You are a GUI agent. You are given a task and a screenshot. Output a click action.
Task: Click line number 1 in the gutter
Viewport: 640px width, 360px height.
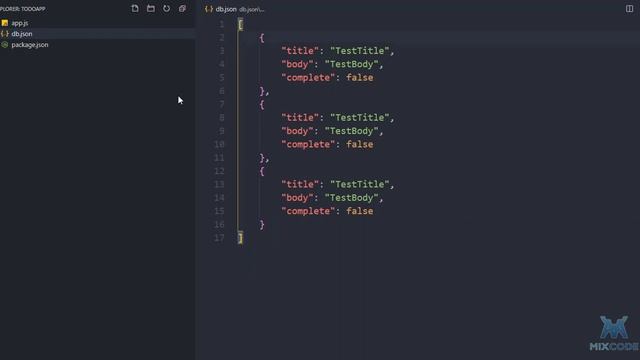(x=222, y=24)
